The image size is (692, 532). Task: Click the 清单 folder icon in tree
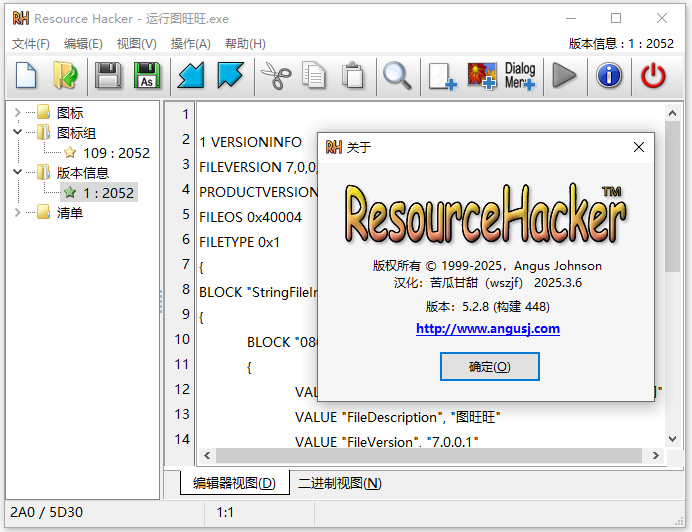point(43,212)
